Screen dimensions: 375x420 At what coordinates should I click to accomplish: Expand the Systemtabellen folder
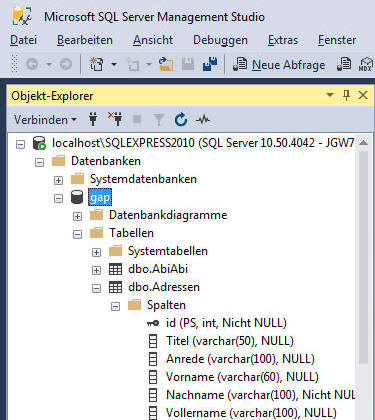click(96, 252)
